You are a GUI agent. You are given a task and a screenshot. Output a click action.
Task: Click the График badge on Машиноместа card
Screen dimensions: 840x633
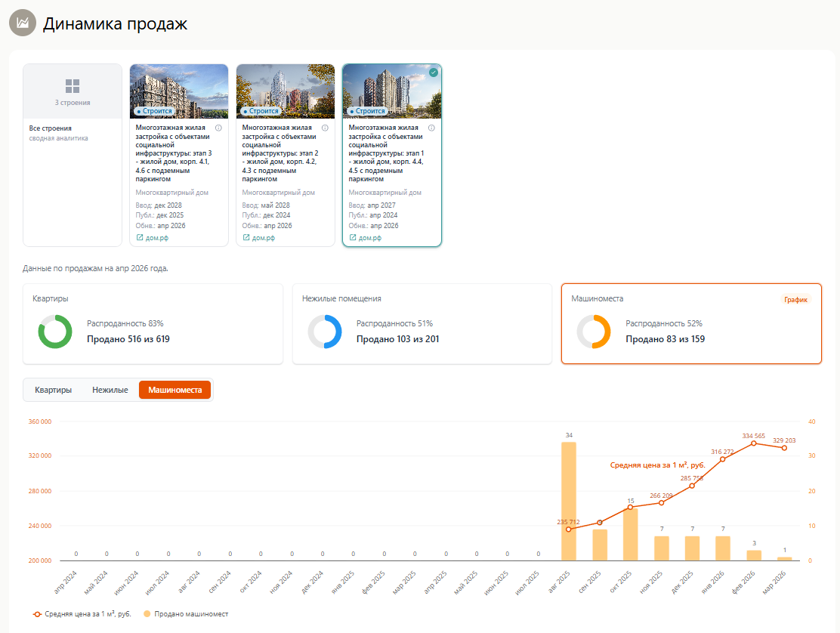[x=795, y=300]
